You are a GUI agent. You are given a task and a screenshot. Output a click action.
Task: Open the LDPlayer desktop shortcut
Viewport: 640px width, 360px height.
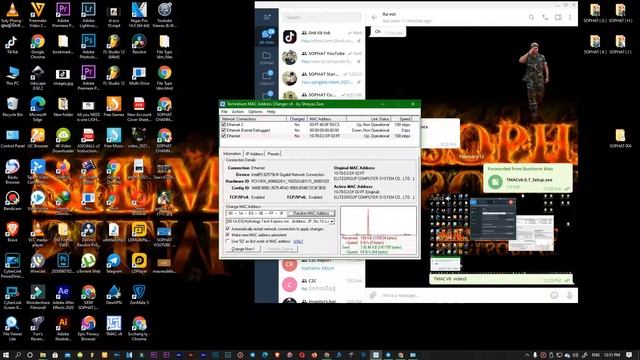[x=139, y=263]
